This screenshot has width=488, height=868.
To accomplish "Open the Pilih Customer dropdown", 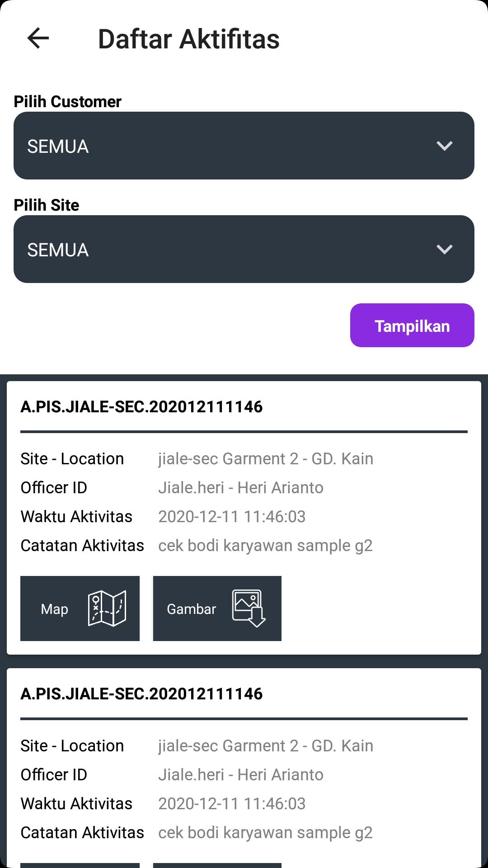I will (x=244, y=146).
